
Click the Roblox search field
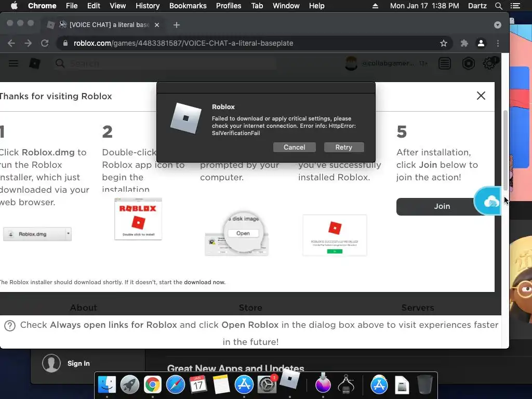tap(165, 63)
